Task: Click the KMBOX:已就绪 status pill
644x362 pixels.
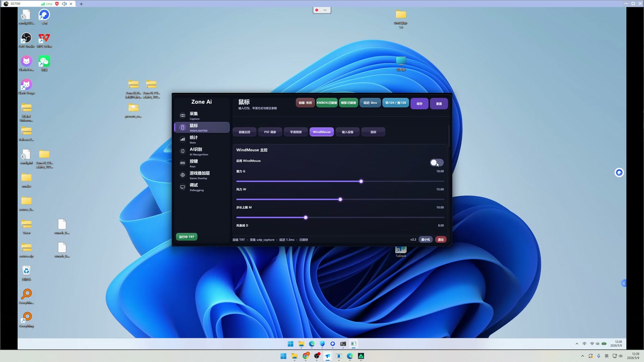Action: pos(327,103)
